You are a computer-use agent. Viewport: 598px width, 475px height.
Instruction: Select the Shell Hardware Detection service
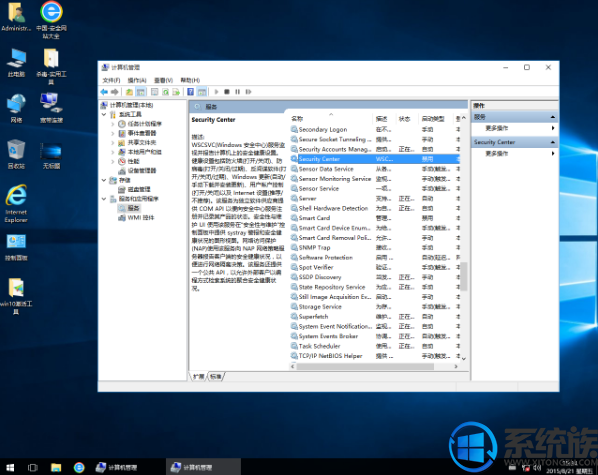[x=375, y=208]
